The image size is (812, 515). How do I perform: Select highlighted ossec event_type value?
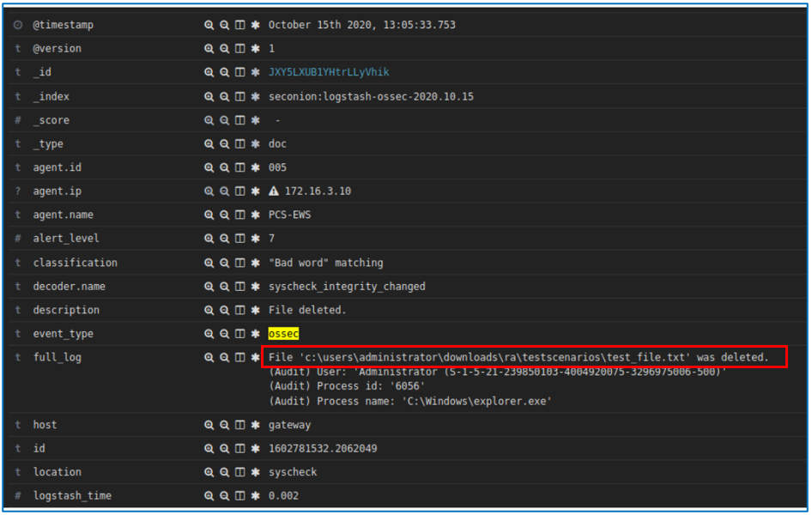pos(283,334)
